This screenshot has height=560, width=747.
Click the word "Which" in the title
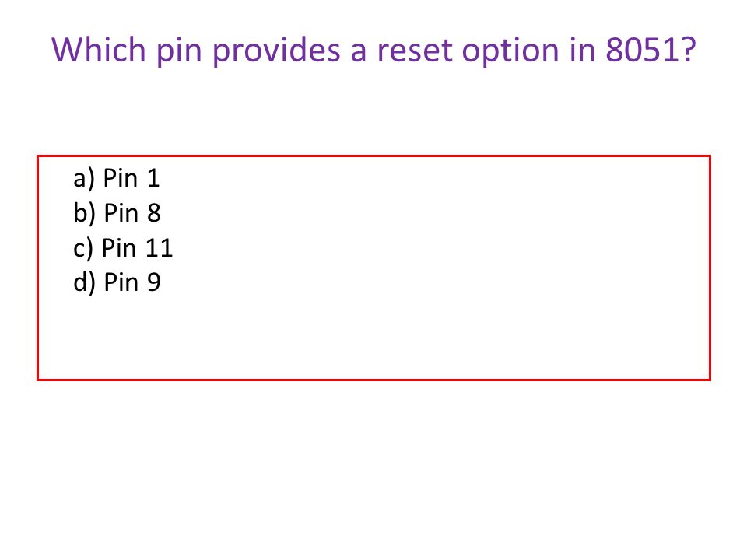98,50
